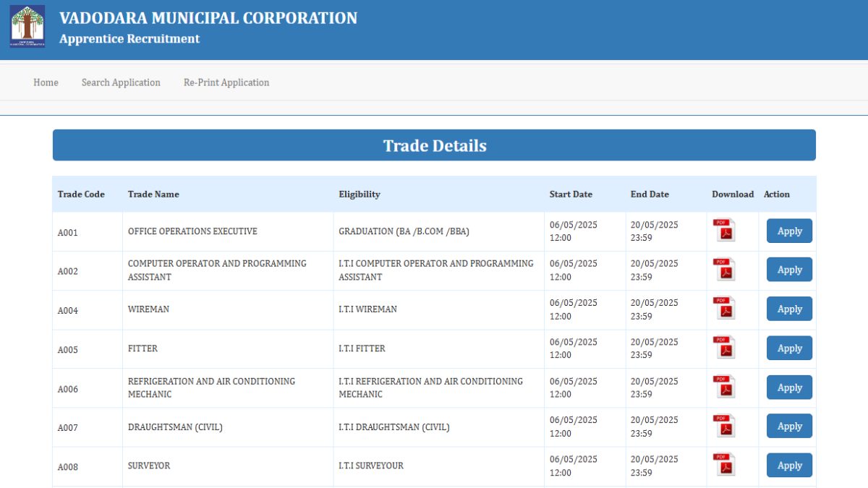Go to the Home menu item
Viewport: 868px width, 488px height.
[46, 82]
